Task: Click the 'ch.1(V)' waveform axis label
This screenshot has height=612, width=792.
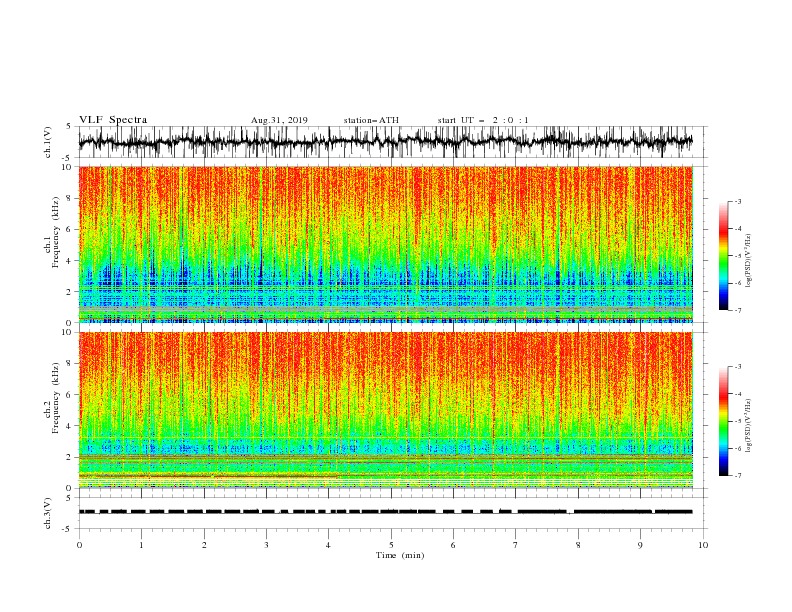Action: [48, 142]
